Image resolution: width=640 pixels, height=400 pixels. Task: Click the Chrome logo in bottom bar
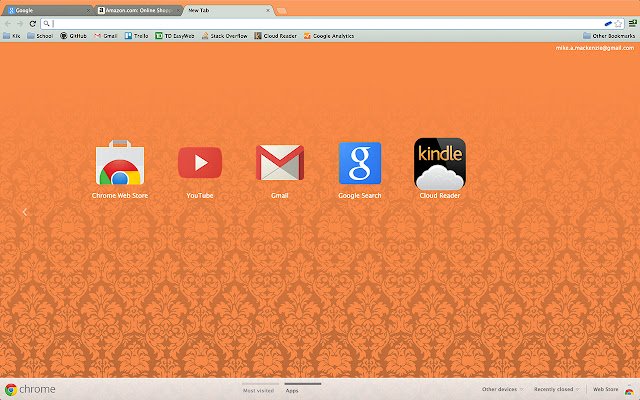[x=11, y=389]
